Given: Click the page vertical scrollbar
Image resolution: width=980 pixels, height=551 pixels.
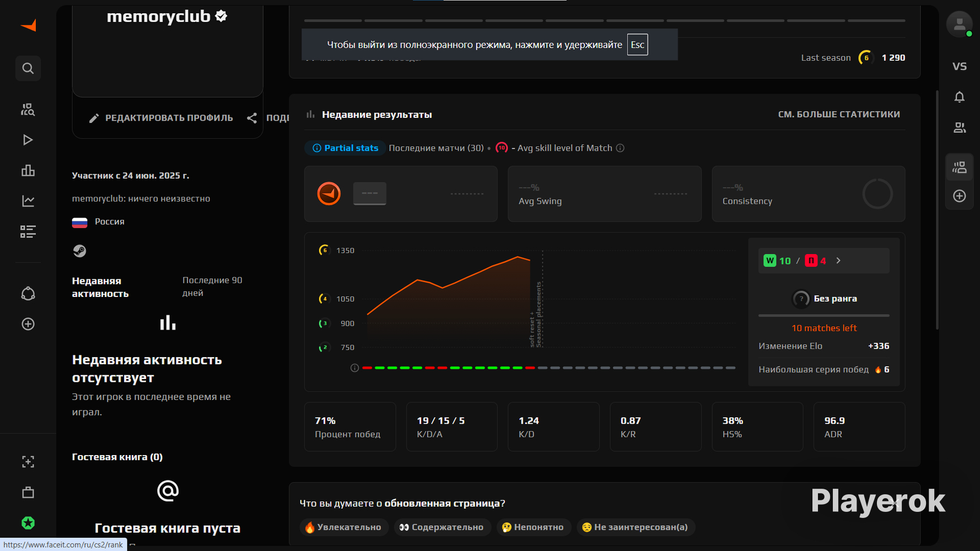Looking at the screenshot, I should coord(937,209).
